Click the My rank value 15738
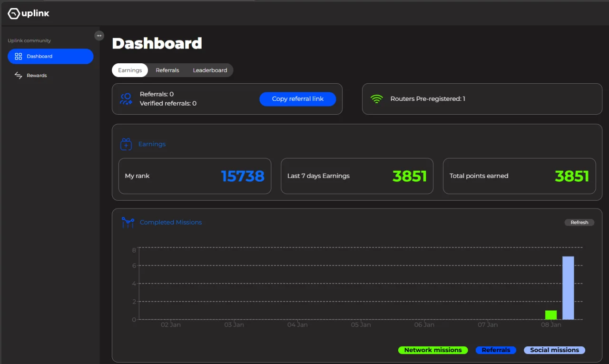 click(243, 176)
